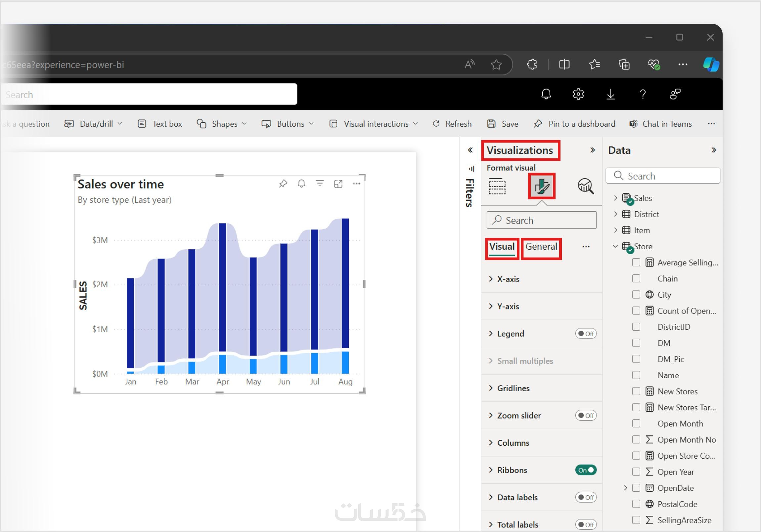Expand the District table in Data

[x=615, y=214]
